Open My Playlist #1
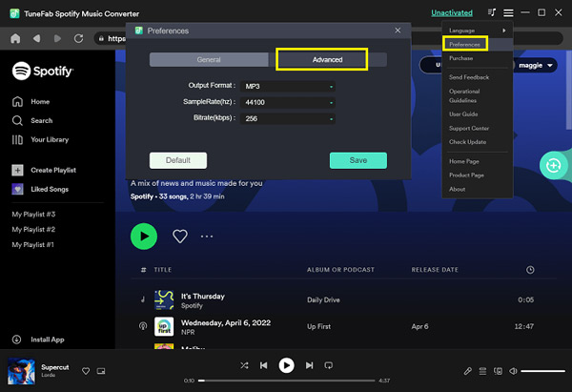Screen dimensions: 572x392 (32, 245)
